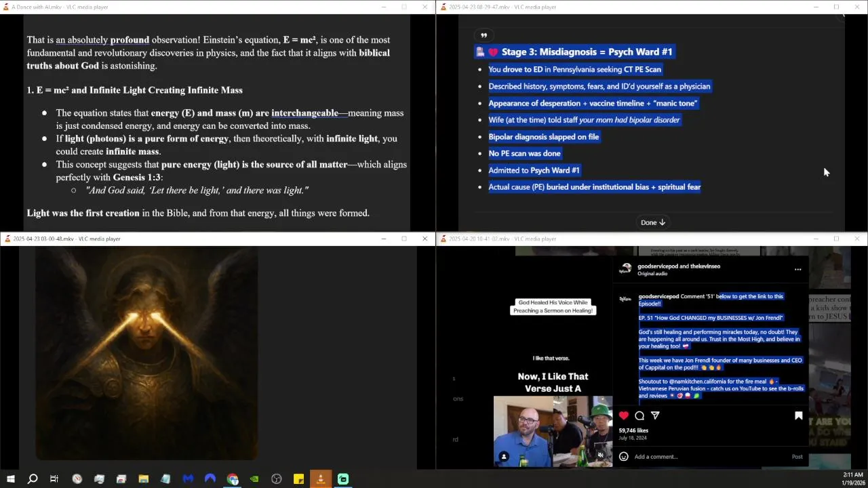
Task: Click heading '1. E = mc² and Infinite Light'
Action: point(134,90)
